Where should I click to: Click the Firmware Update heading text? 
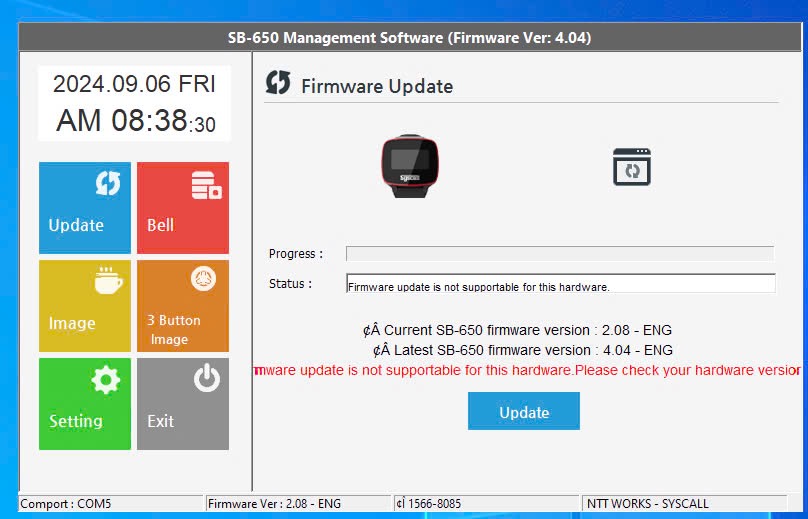point(377,86)
